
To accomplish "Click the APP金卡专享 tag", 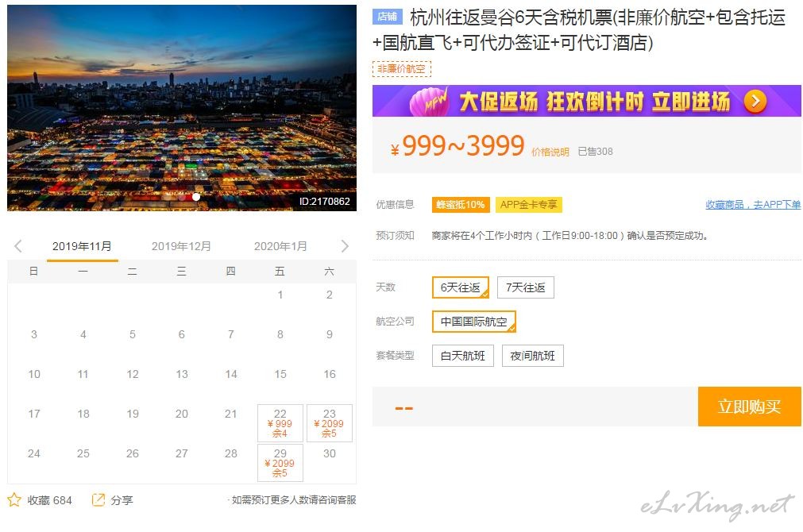I will click(x=528, y=205).
